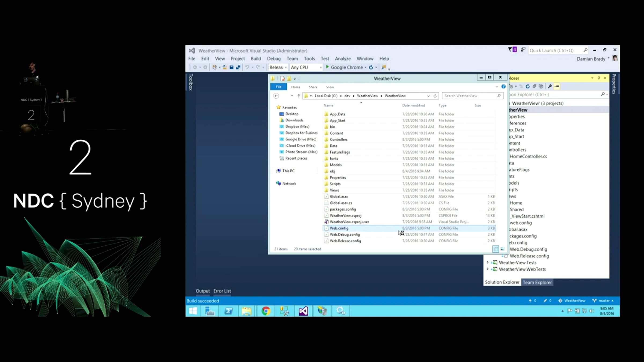
Task: Click the Save icon in Visual Studio toolbar
Action: click(x=231, y=67)
